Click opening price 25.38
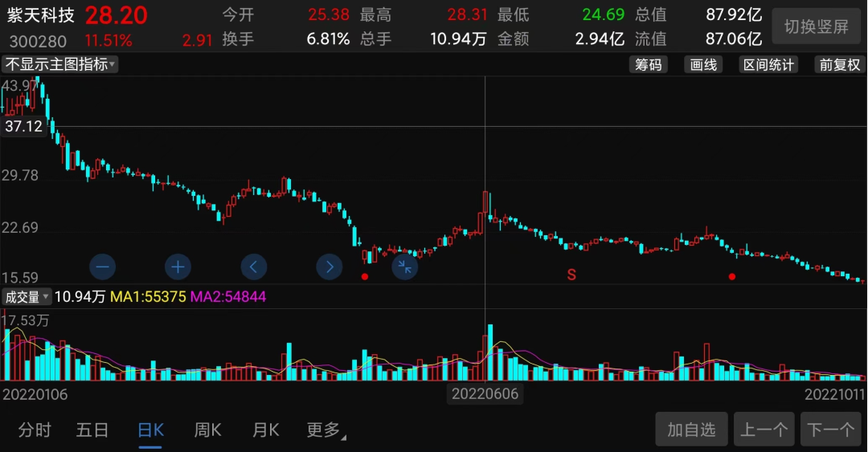Image resolution: width=868 pixels, height=452 pixels. tap(329, 14)
